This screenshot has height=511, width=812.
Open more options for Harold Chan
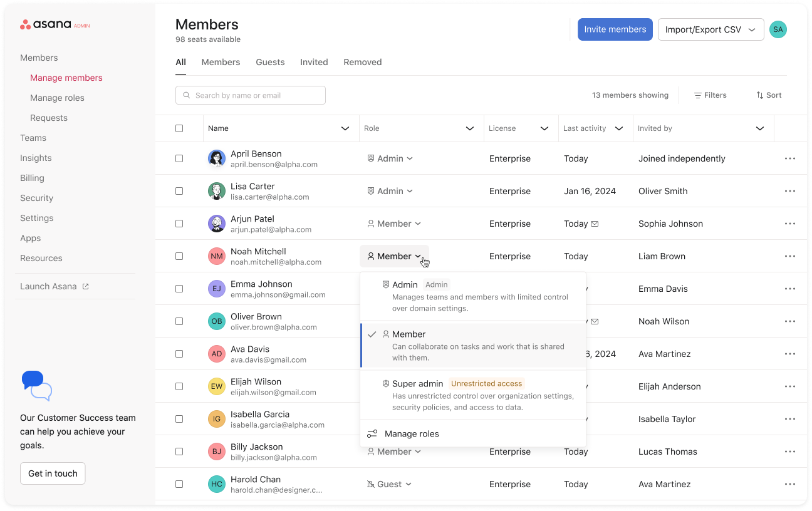pos(789,484)
